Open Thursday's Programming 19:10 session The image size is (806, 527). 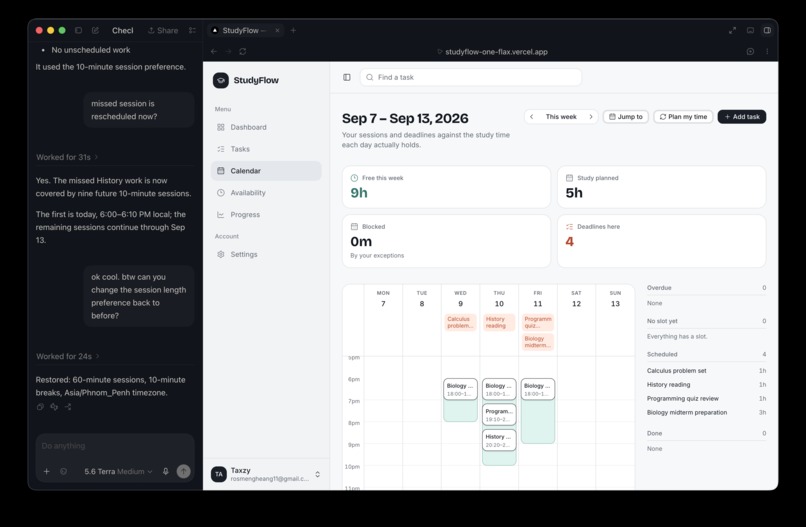499,415
